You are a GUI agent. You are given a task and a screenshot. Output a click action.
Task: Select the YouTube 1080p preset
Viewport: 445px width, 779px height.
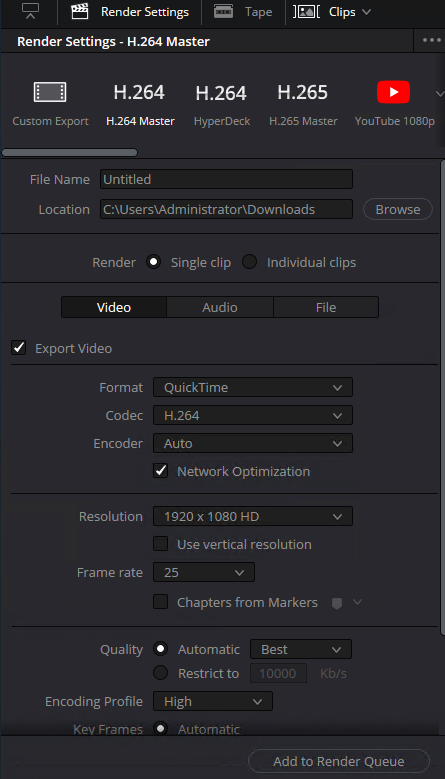(394, 104)
